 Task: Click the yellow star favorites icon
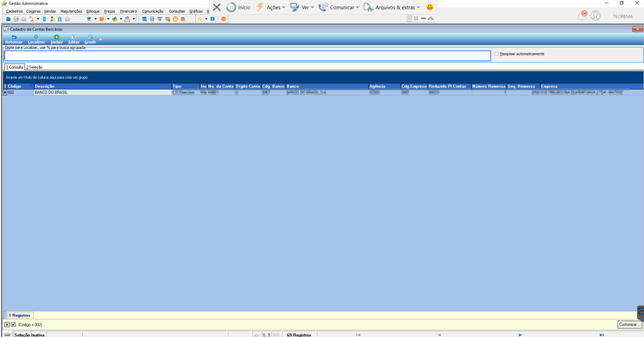(x=200, y=19)
